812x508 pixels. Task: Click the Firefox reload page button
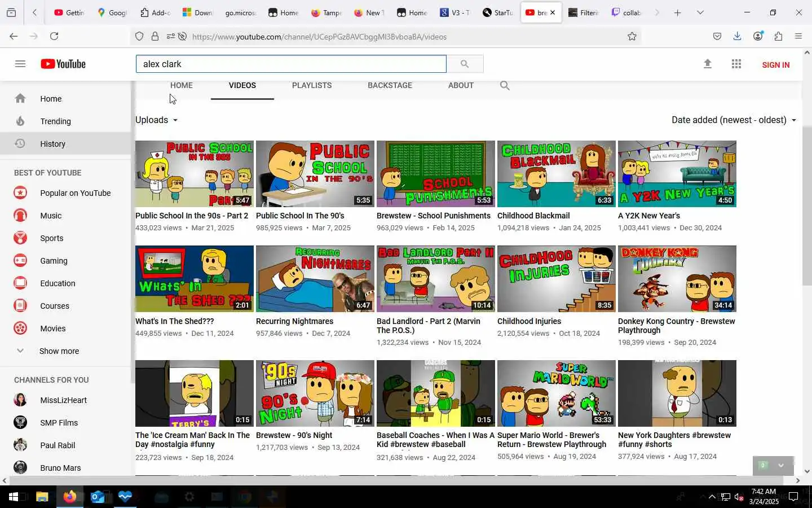tap(54, 36)
